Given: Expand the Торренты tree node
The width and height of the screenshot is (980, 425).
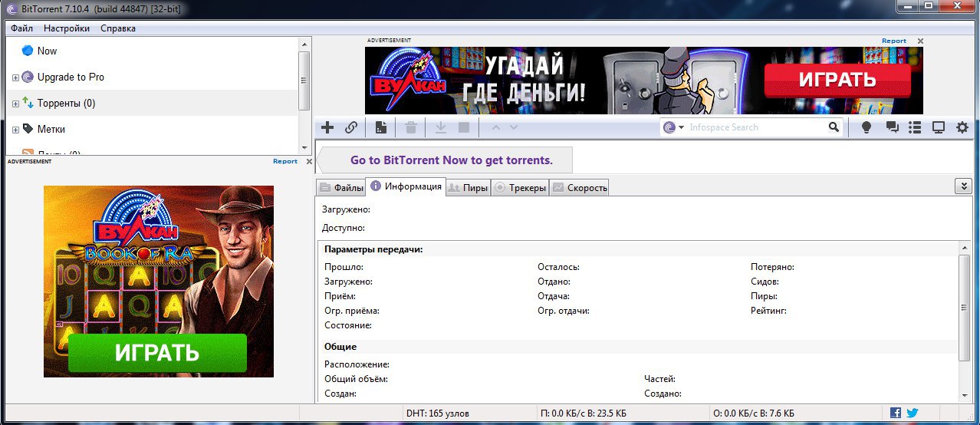Looking at the screenshot, I should pos(15,104).
